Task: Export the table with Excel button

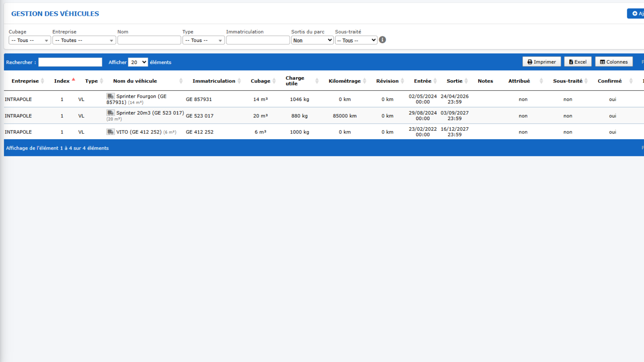Action: click(x=578, y=62)
